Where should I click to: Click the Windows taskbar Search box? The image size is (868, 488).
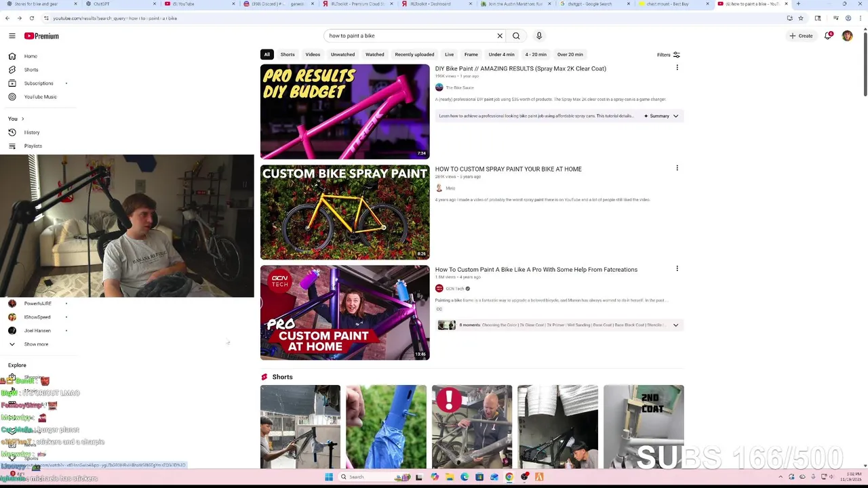[x=375, y=477]
